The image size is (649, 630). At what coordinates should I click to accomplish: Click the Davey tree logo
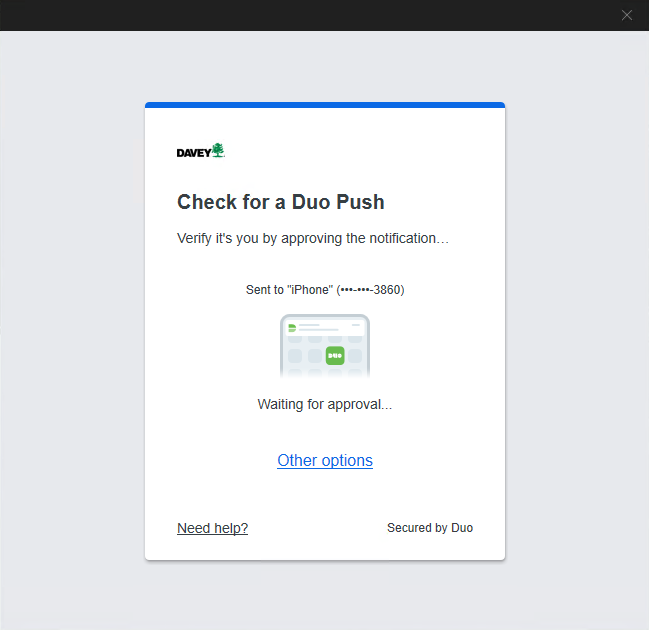(201, 151)
